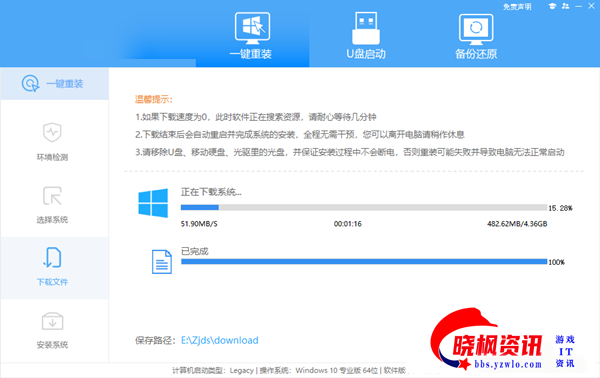Click the 正在下载系统... status text
Screen dimensions: 600x378
(211, 192)
